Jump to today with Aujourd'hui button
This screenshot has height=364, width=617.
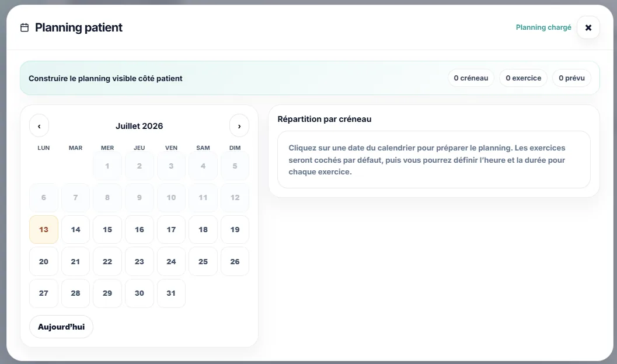(61, 327)
